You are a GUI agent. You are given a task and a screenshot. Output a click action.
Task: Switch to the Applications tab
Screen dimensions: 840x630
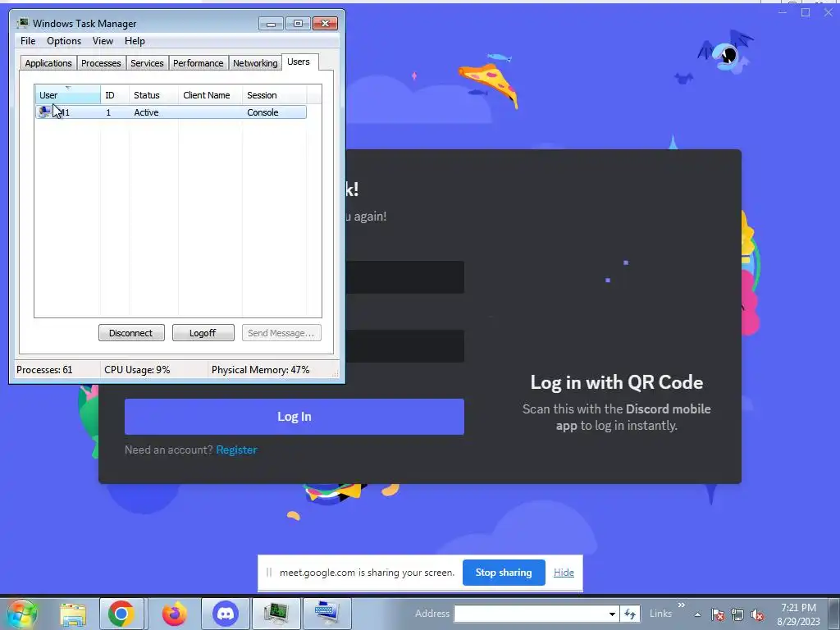pos(48,63)
